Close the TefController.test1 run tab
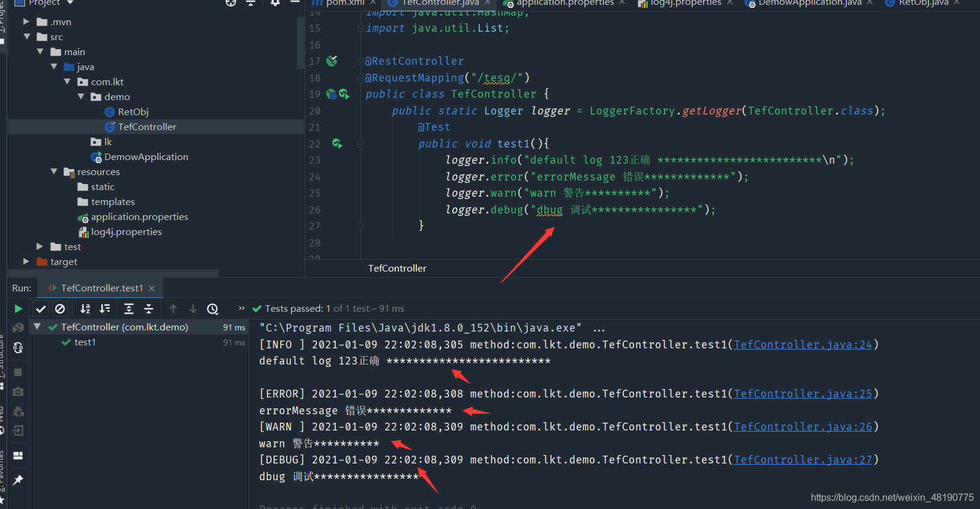Viewport: 980px width, 509px height. (152, 288)
